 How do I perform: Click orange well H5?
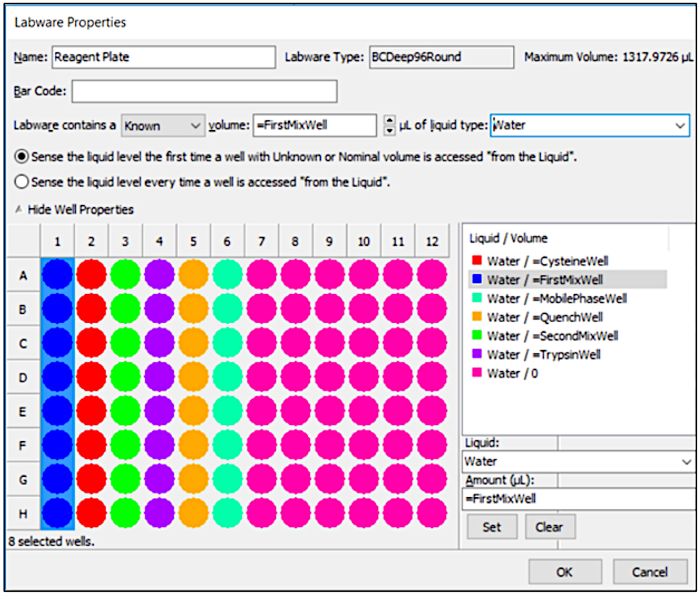coord(193,514)
